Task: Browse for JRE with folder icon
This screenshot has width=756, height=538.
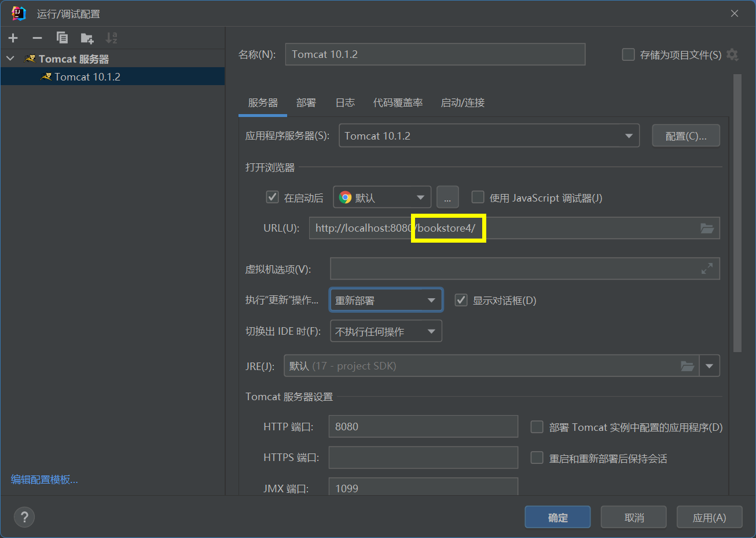Action: click(x=687, y=366)
